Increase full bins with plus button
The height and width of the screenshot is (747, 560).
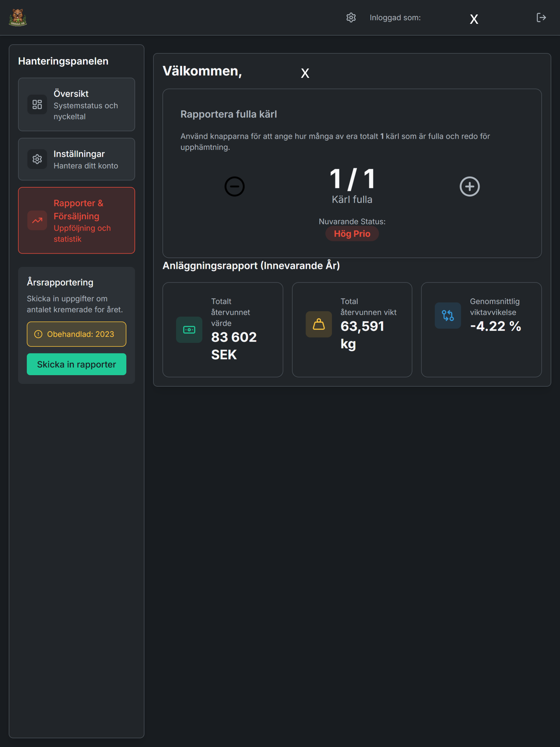[469, 186]
